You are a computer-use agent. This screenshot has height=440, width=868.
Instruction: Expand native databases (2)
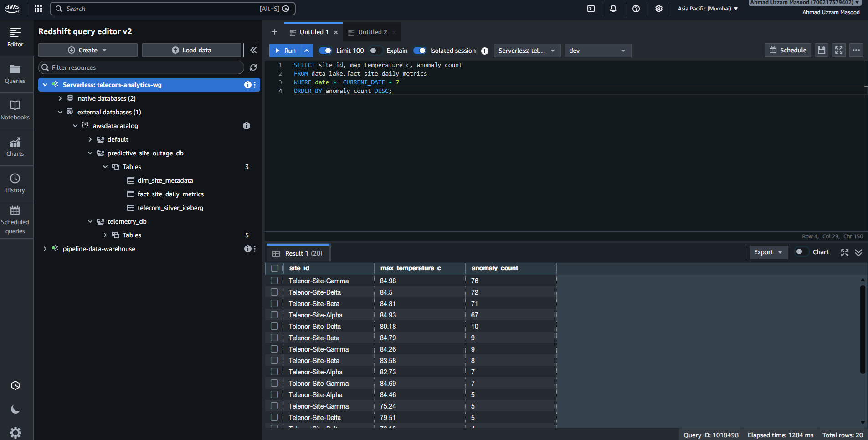[x=60, y=98]
